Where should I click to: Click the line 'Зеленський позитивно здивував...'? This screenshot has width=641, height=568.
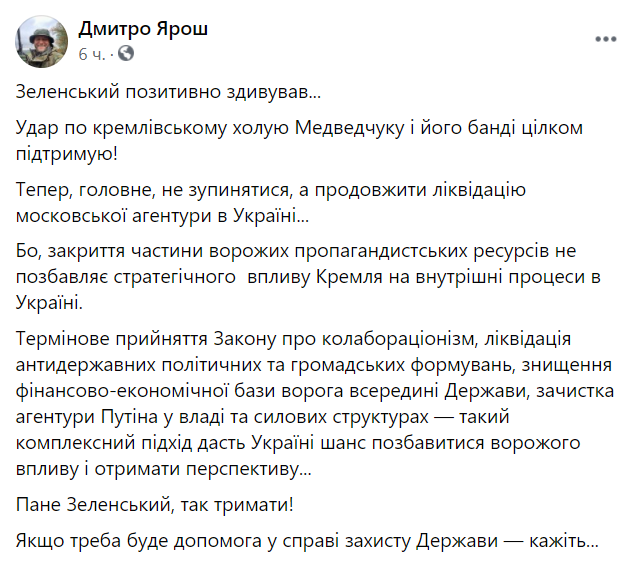click(168, 92)
